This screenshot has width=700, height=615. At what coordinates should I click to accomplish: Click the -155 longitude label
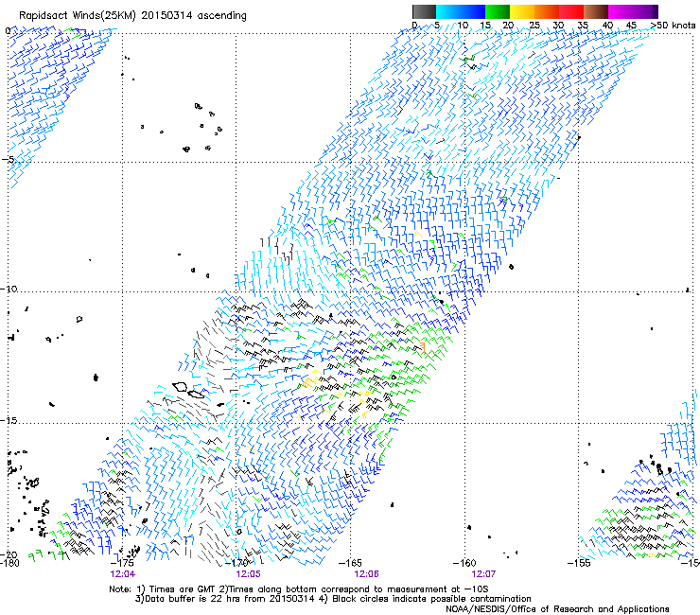point(579,563)
